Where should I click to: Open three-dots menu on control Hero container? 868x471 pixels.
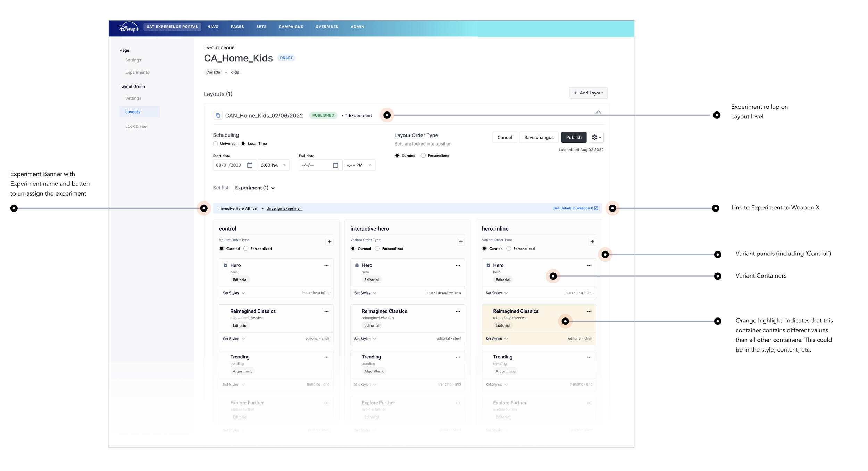(x=326, y=266)
